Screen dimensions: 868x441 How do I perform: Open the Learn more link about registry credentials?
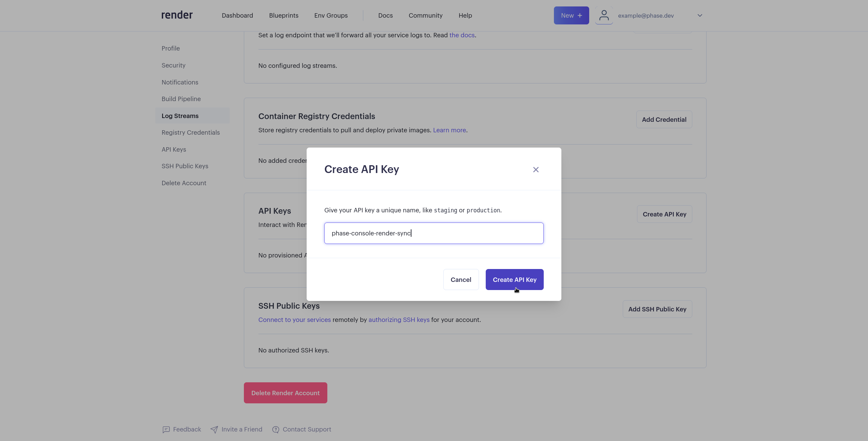pyautogui.click(x=449, y=130)
